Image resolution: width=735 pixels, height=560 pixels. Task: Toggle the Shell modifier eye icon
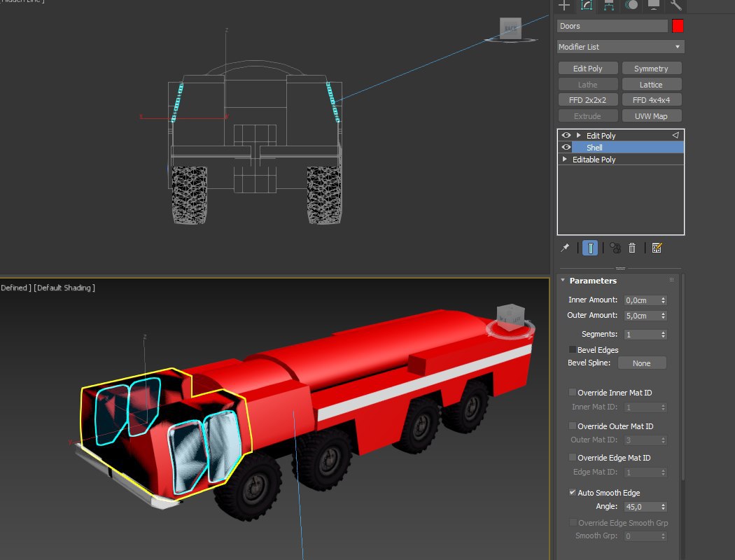point(566,147)
